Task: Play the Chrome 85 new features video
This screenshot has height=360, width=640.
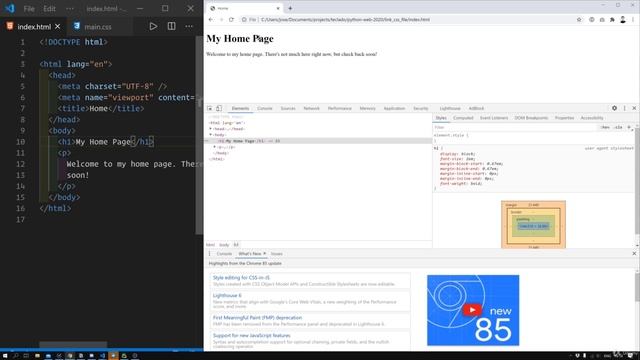Action: click(472, 310)
